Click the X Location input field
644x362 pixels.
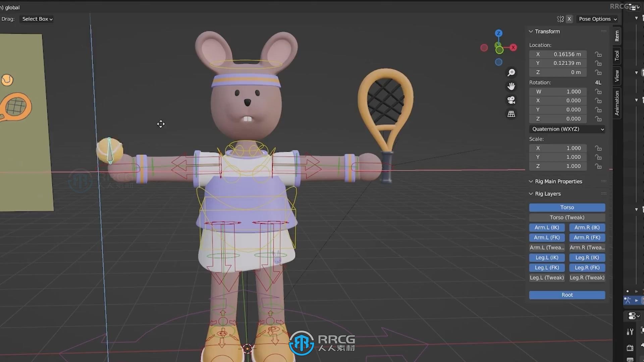[567, 54]
